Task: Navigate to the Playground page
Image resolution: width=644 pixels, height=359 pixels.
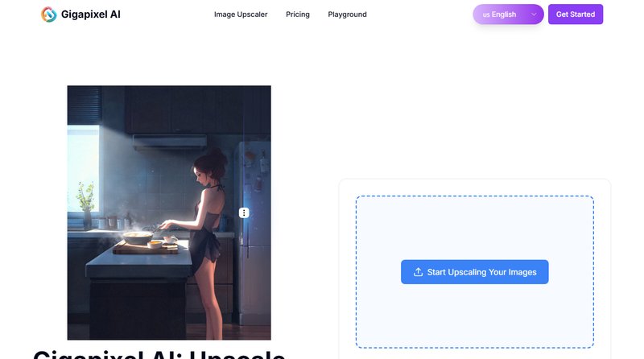Action: point(347,14)
